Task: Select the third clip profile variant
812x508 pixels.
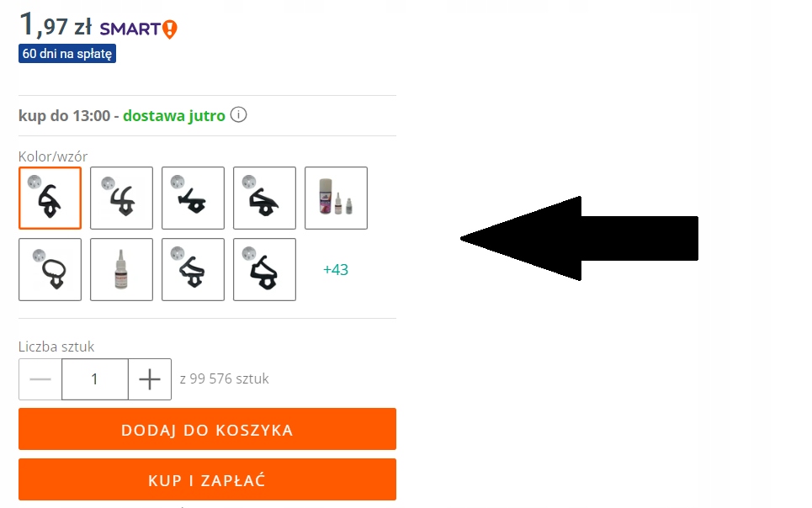Action: click(x=193, y=198)
